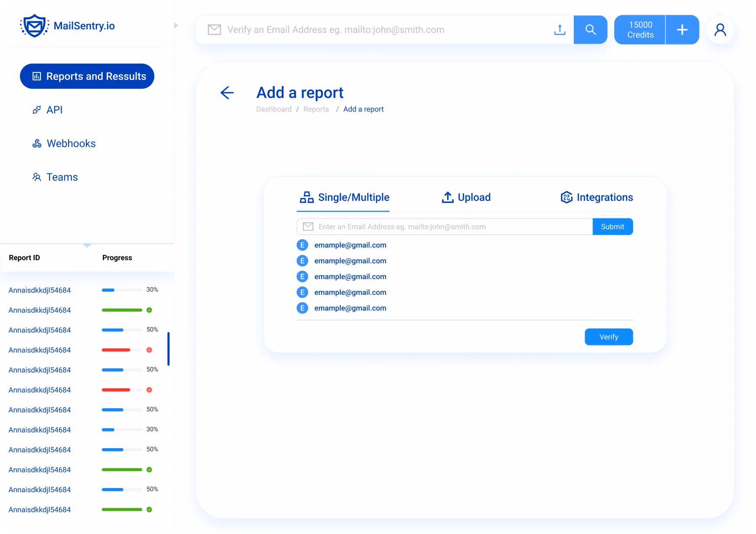Switch to the Integrations tab
The height and width of the screenshot is (534, 756).
click(596, 197)
